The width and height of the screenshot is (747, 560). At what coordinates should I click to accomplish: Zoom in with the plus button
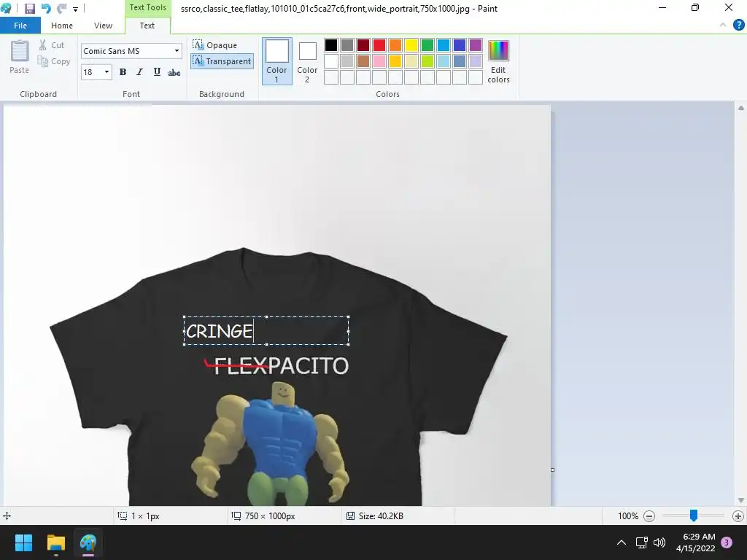pyautogui.click(x=738, y=516)
